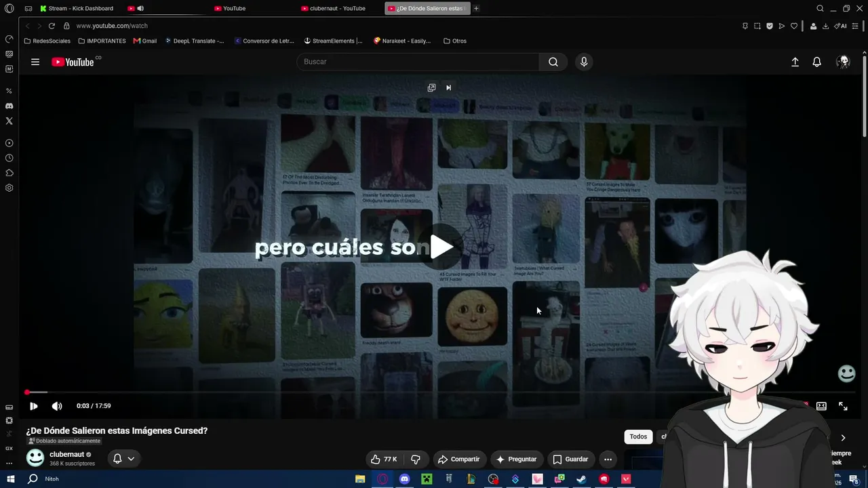Open Steam from the taskbar
Image resolution: width=868 pixels, height=488 pixels.
pos(581,479)
